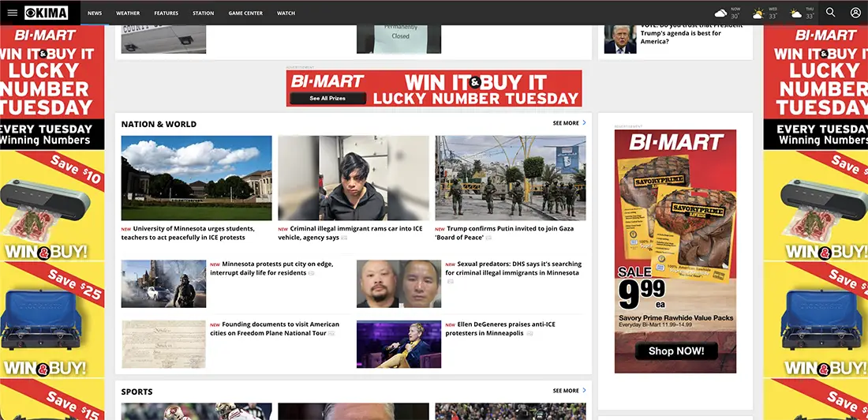Viewport: 868px width, 420px height.
Task: Click the Ellen DeGeneres on stage thumbnail
Action: [398, 344]
